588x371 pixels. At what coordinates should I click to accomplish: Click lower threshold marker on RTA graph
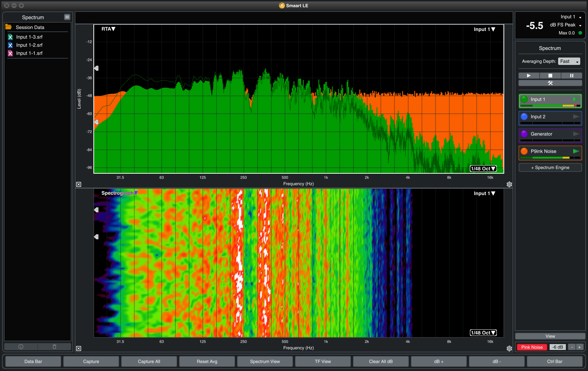(x=96, y=122)
